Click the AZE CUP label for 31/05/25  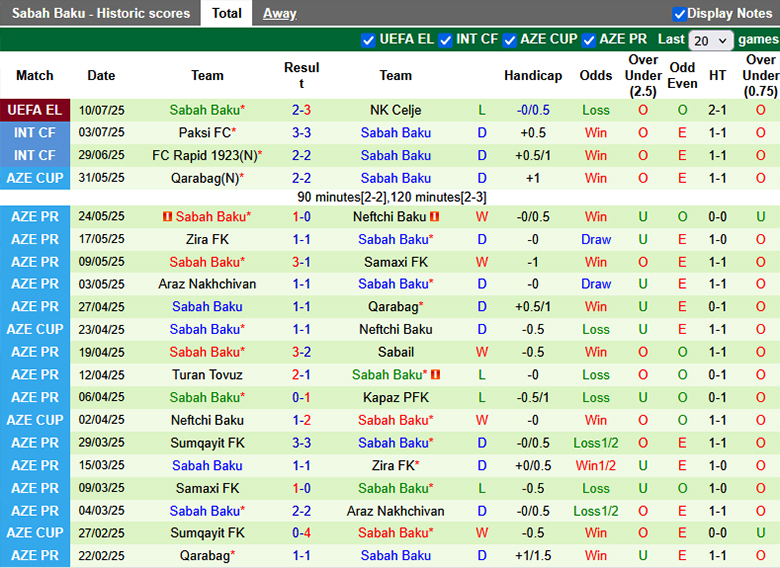35,178
